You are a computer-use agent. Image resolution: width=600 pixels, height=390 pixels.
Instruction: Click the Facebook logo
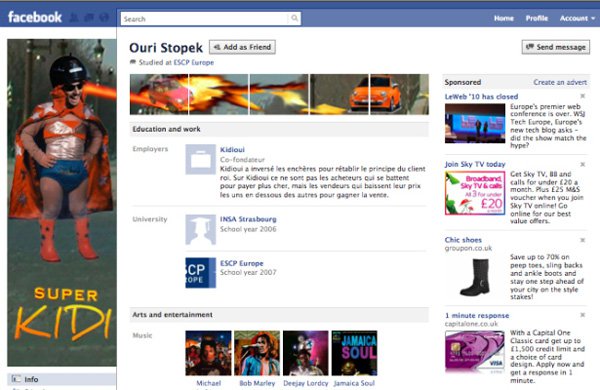pyautogui.click(x=35, y=17)
